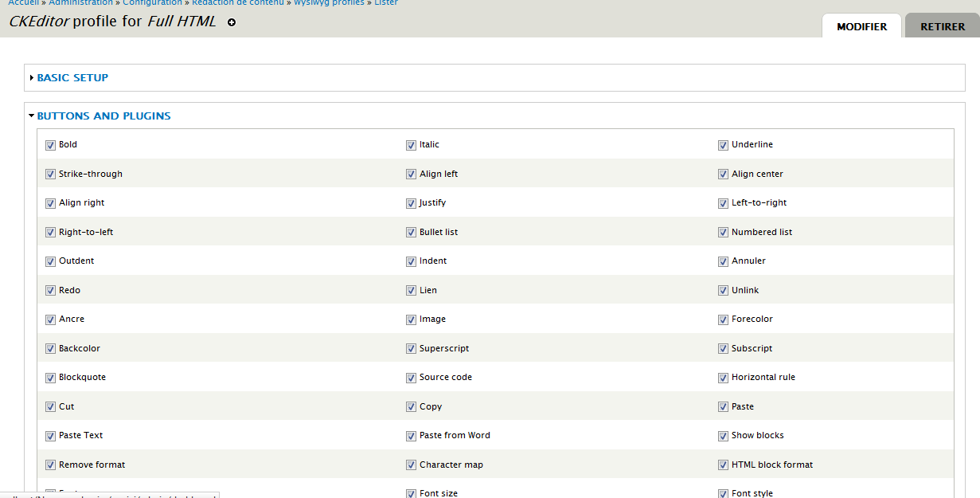Toggle the Character map checkbox
Image resolution: width=980 pixels, height=498 pixels.
coord(411,465)
